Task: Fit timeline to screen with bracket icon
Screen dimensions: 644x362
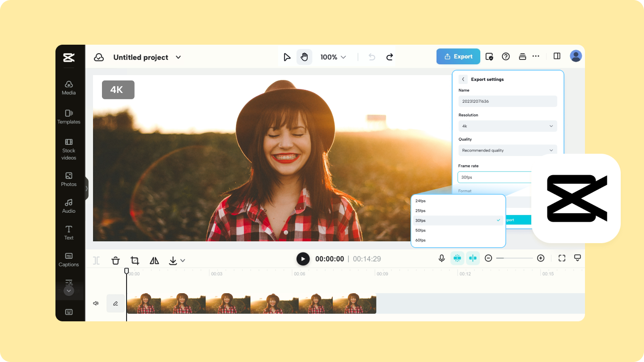Action: click(562, 258)
